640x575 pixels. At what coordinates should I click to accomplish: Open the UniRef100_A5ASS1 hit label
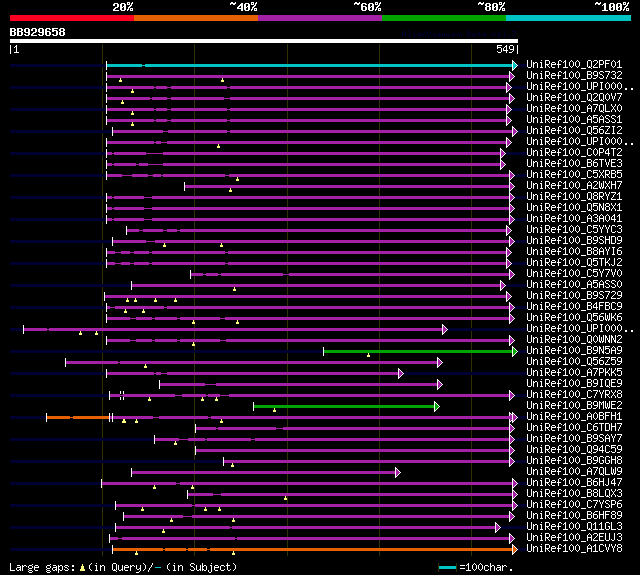574,120
